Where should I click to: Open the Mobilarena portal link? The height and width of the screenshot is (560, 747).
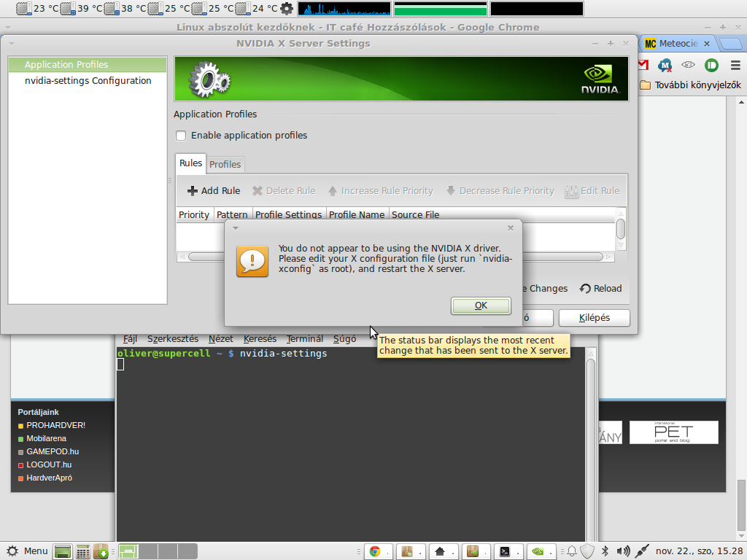click(x=46, y=438)
